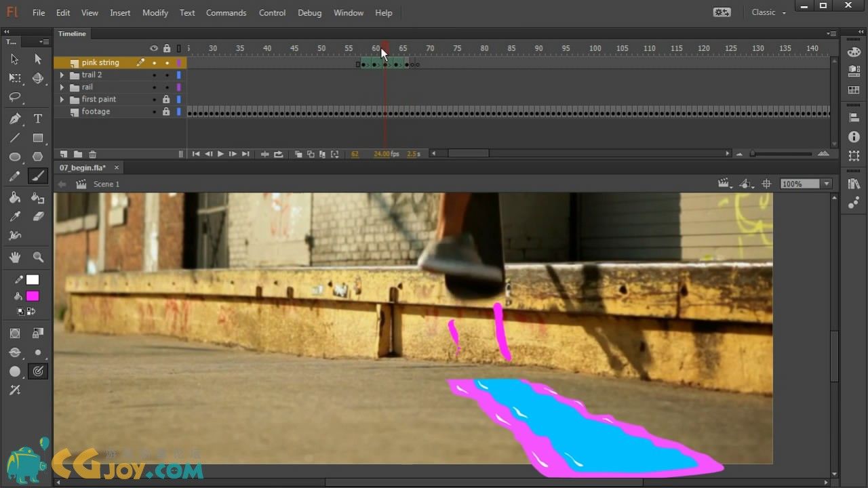This screenshot has height=488, width=868.
Task: Select the Bone tool
Action: [x=14, y=236]
